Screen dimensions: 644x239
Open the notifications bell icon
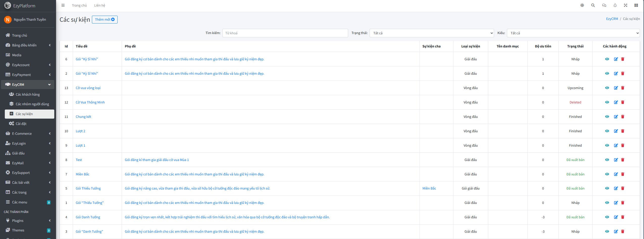pyautogui.click(x=615, y=5)
